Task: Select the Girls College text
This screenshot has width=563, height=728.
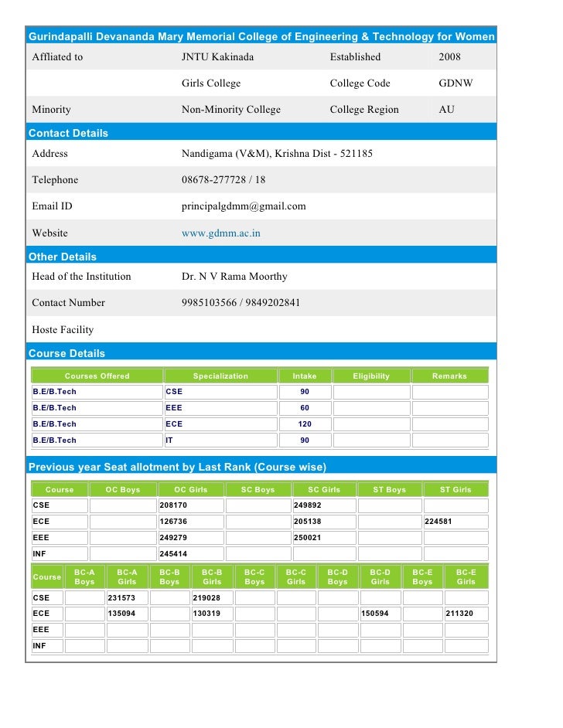Action: point(211,83)
